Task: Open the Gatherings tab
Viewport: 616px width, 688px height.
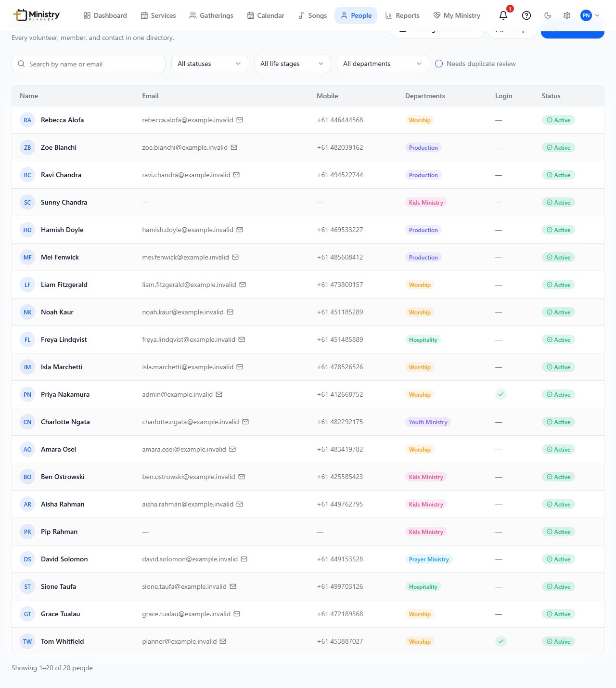Action: (x=211, y=15)
